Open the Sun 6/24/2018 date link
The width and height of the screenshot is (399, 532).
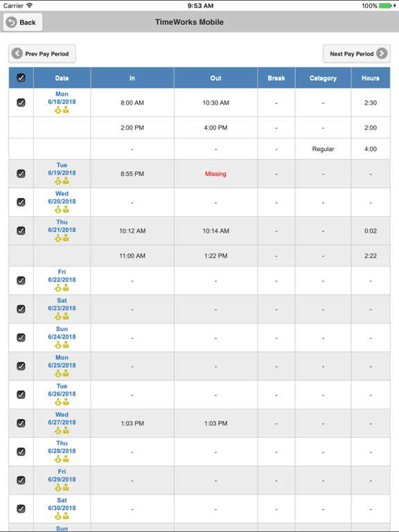point(62,332)
